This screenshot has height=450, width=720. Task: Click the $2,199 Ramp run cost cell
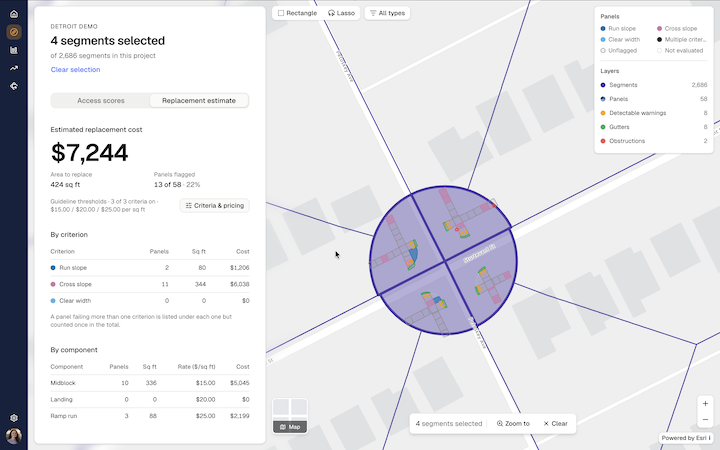[x=240, y=416]
